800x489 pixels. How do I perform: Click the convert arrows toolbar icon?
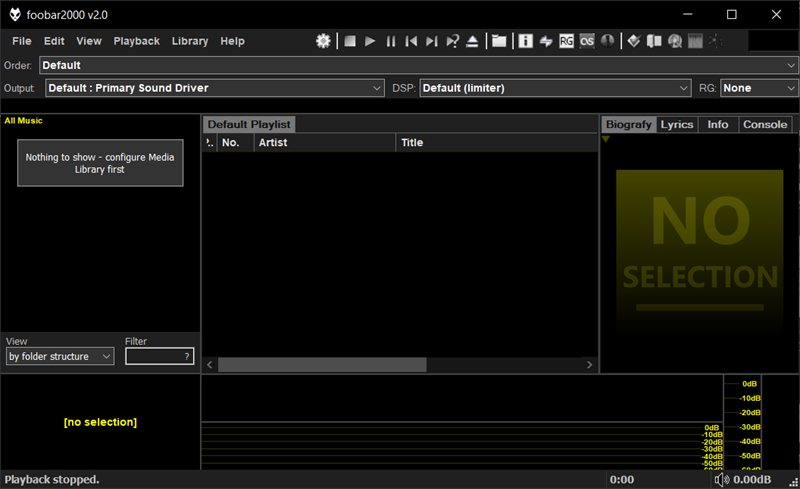point(546,41)
